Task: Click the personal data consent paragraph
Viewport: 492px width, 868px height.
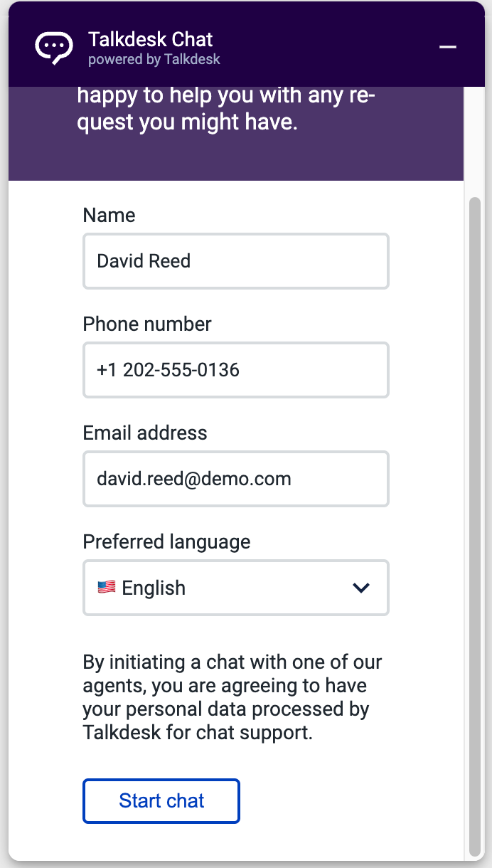Action: pos(232,697)
